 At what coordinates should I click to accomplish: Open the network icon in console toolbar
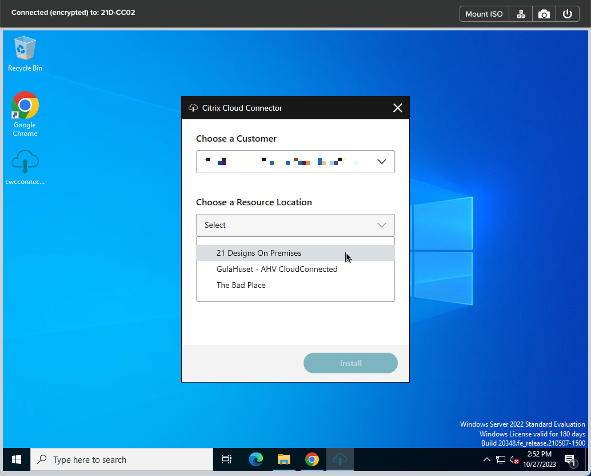tap(521, 14)
